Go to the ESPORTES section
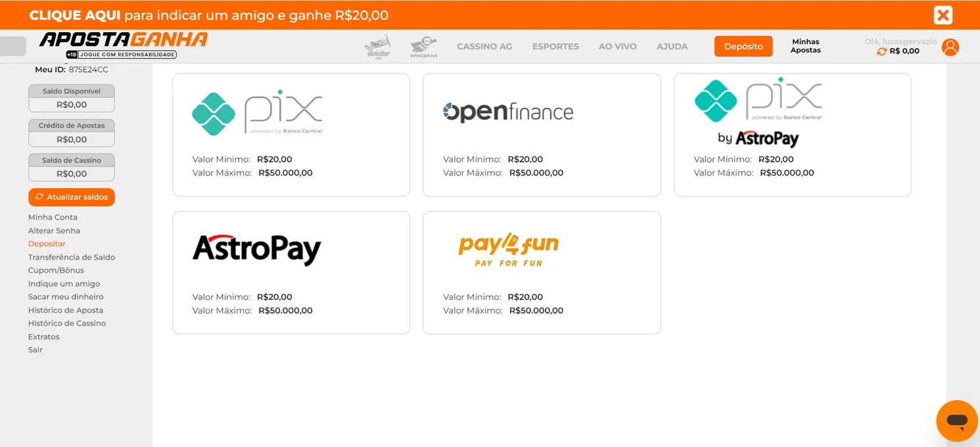 555,47
